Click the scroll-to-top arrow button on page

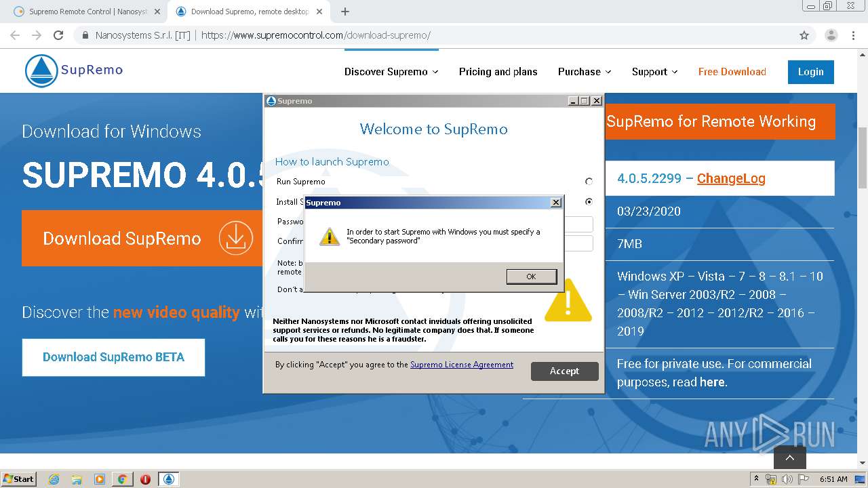(790, 457)
